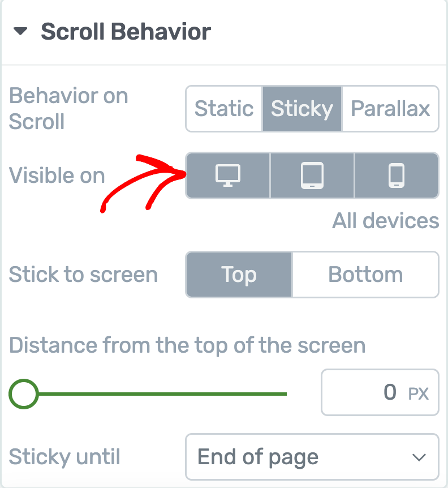
Task: Toggle desktop visibility icon
Action: 228,175
